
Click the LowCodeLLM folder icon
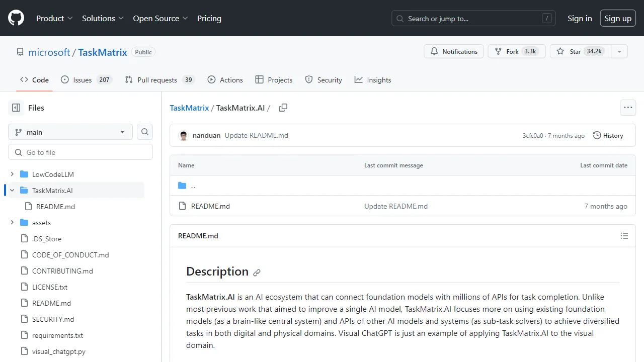pyautogui.click(x=24, y=174)
